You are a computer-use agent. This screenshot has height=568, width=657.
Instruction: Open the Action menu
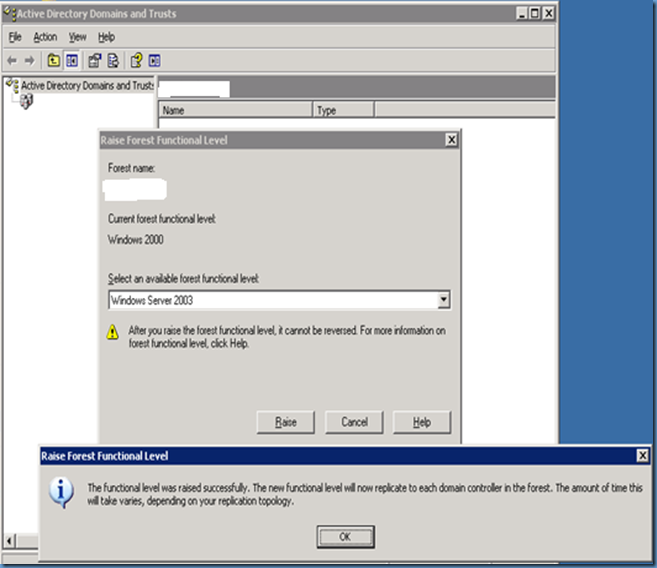click(x=45, y=37)
